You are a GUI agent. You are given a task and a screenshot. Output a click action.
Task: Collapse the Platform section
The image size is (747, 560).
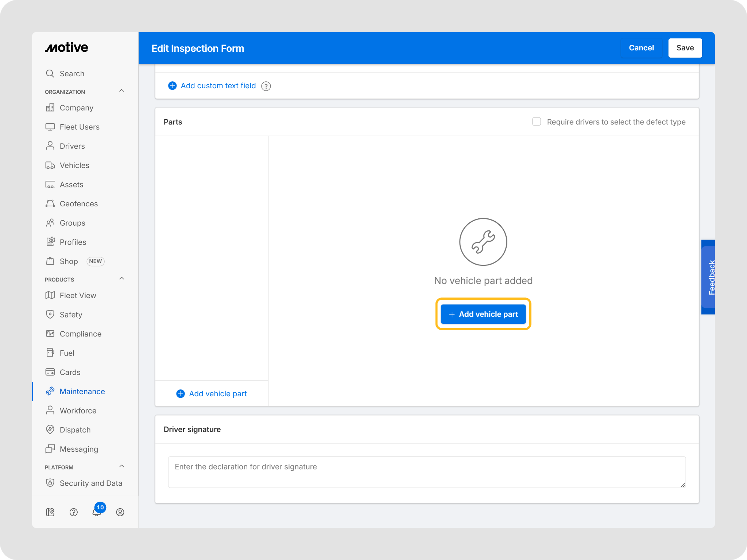click(x=122, y=466)
